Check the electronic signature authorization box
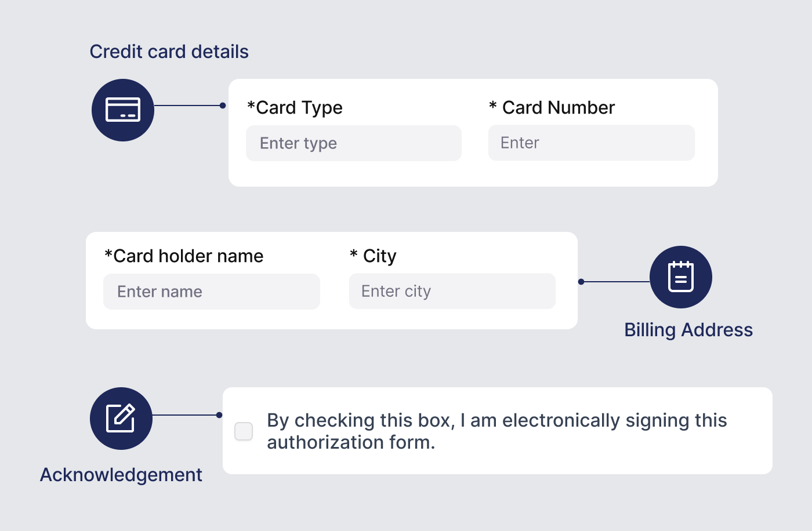The image size is (812, 531). tap(244, 431)
